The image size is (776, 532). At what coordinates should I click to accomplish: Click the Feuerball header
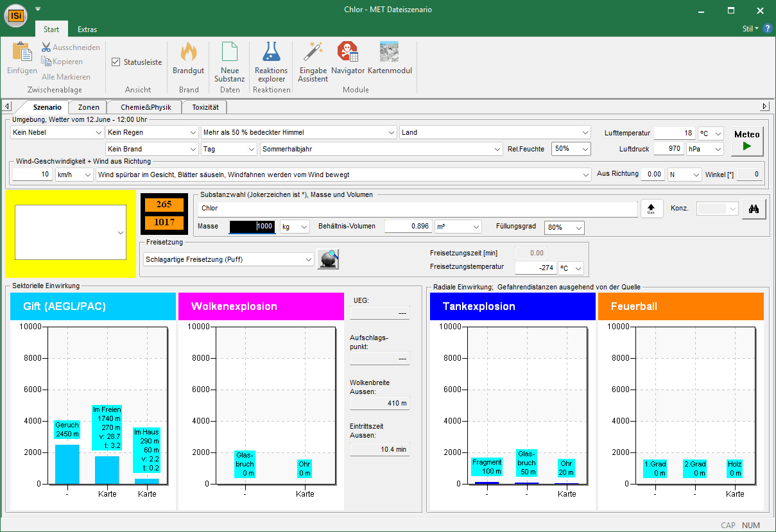coord(681,307)
